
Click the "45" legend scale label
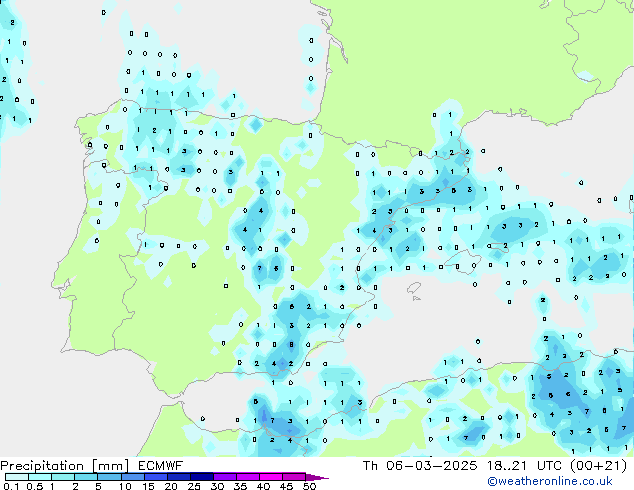286,486
